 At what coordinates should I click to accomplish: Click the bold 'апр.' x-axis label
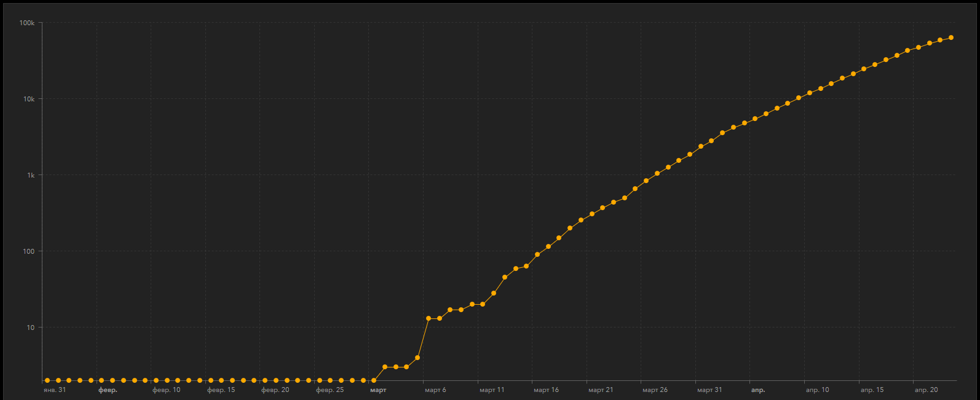[x=758, y=390]
